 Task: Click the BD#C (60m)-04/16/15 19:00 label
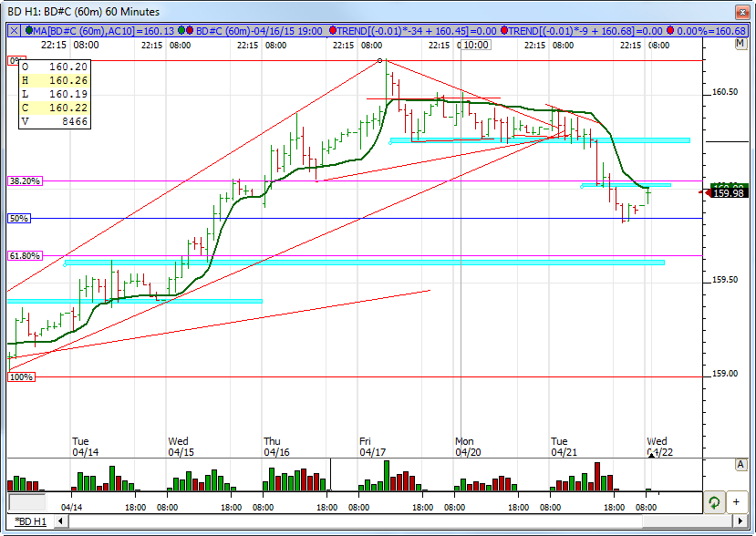[259, 31]
